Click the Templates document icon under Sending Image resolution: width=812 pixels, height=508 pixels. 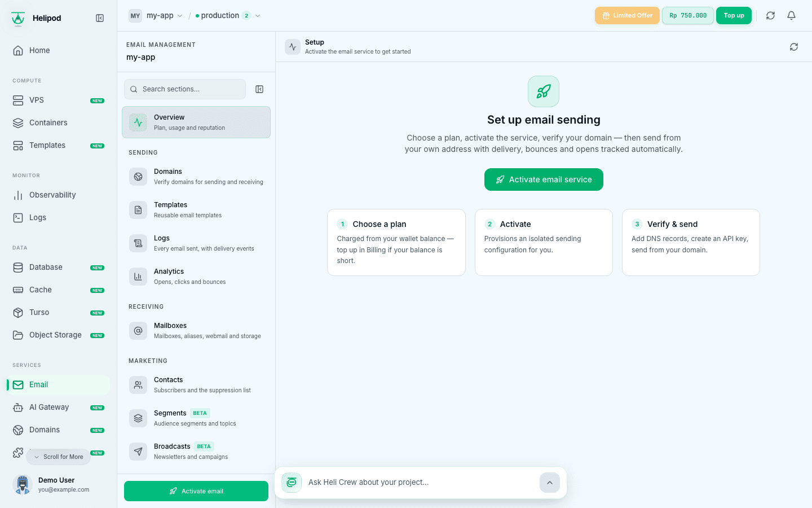(138, 210)
